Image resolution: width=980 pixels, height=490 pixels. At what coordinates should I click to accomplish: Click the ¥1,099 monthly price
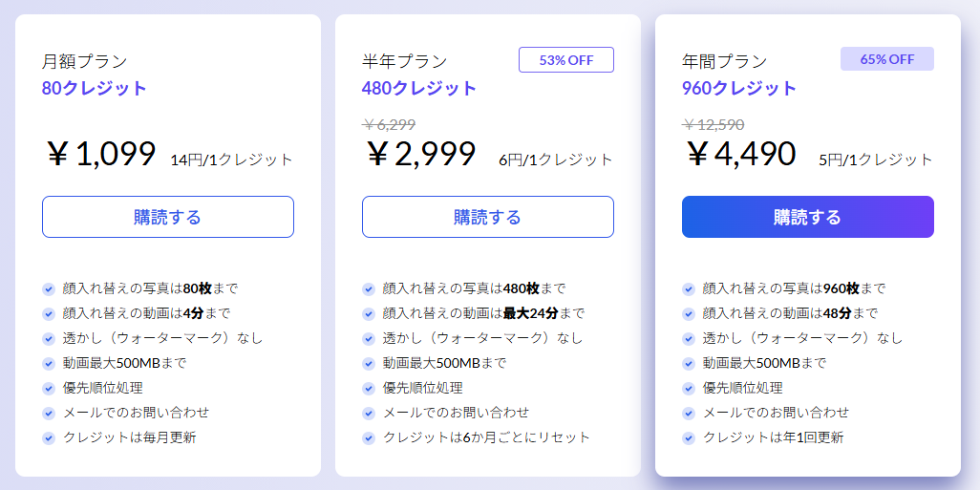[101, 154]
